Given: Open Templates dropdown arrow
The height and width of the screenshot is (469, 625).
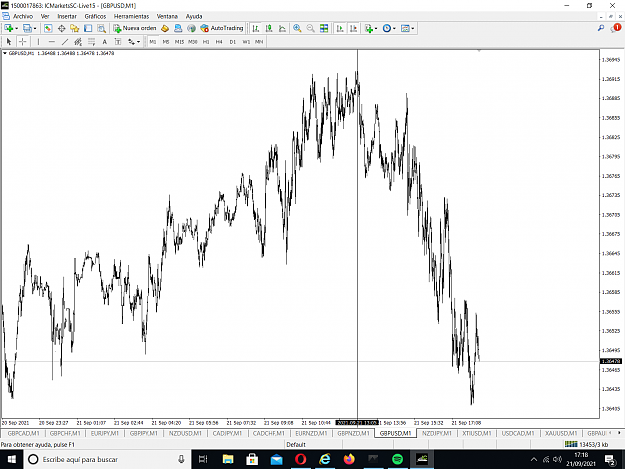Looking at the screenshot, I should (413, 28).
